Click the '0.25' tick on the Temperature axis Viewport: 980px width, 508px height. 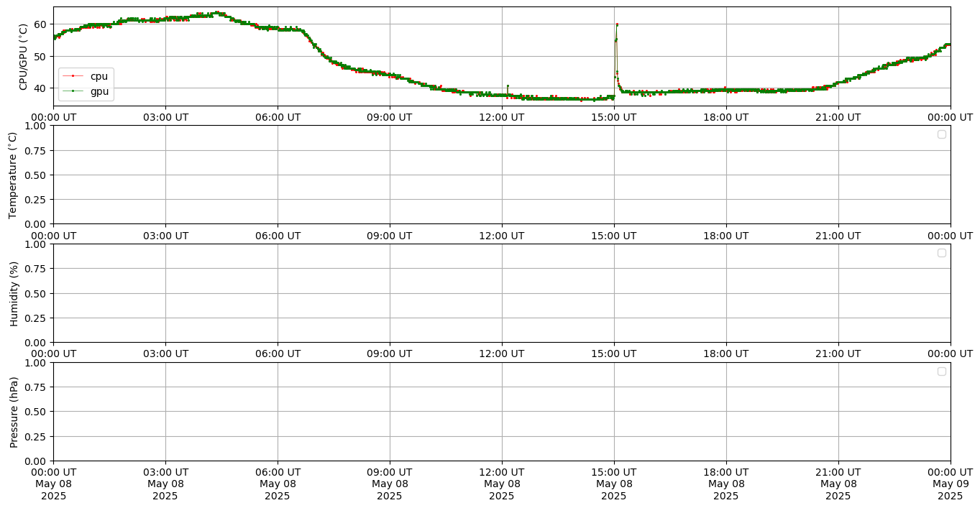(36, 200)
